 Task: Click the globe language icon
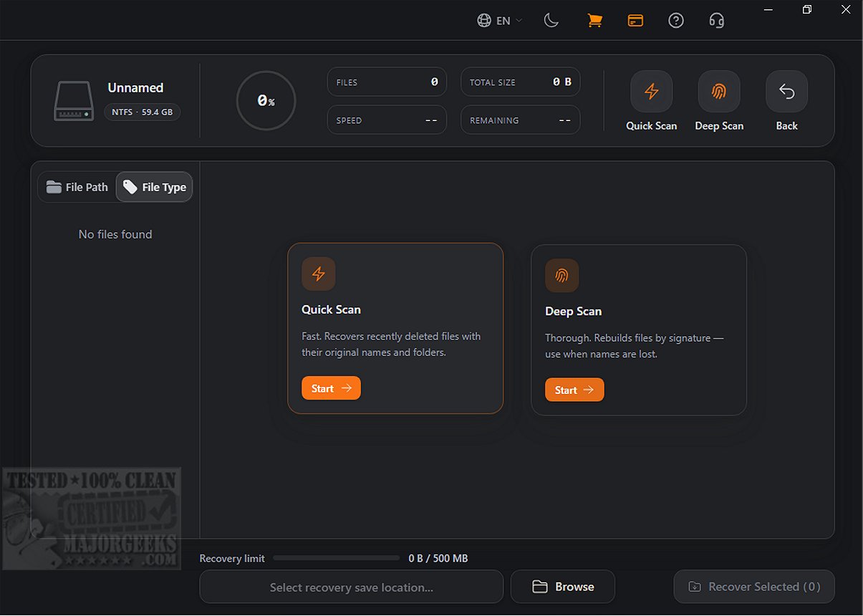[x=484, y=21]
